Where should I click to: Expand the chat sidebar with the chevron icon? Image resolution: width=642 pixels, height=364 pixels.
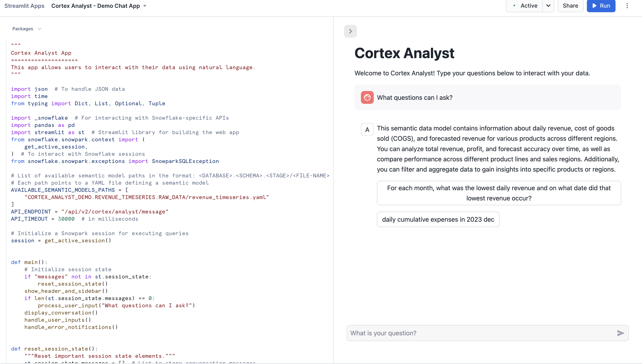tap(350, 31)
